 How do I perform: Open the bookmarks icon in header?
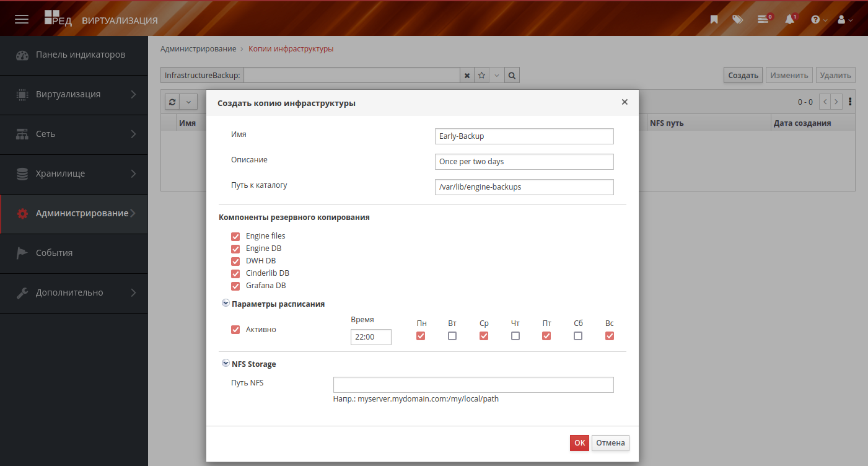(714, 19)
